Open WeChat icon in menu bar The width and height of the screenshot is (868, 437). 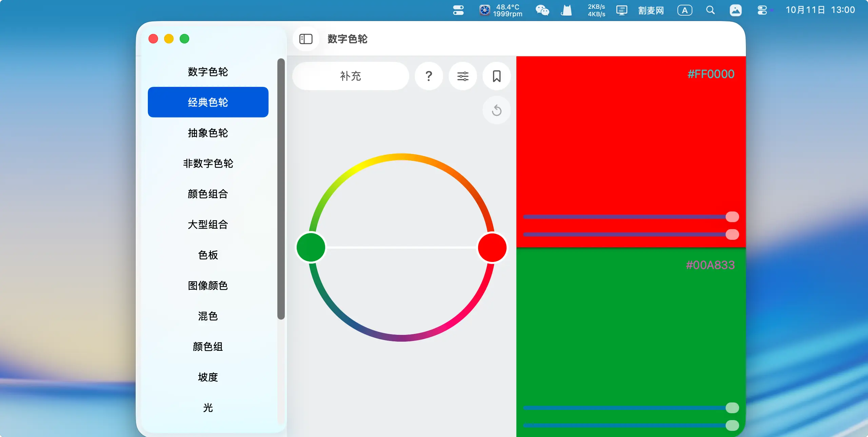pos(542,10)
